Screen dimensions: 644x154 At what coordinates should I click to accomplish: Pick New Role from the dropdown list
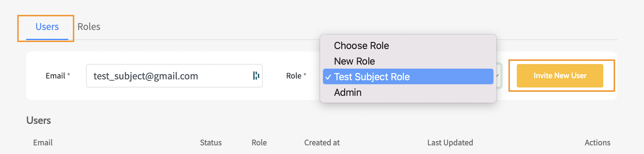coord(354,61)
